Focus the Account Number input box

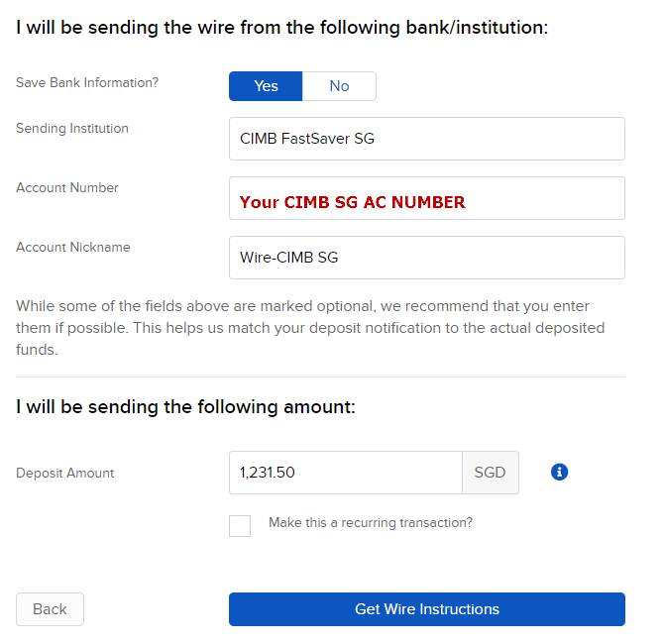pyautogui.click(x=427, y=198)
